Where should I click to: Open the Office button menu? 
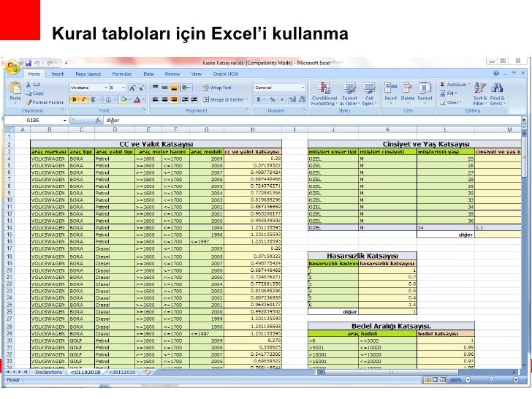point(13,66)
